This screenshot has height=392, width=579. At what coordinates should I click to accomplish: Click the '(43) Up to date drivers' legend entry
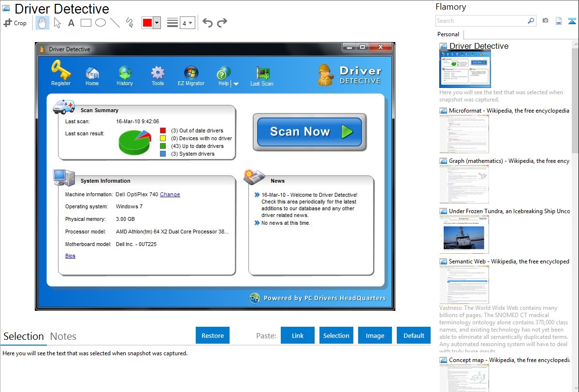(x=197, y=146)
